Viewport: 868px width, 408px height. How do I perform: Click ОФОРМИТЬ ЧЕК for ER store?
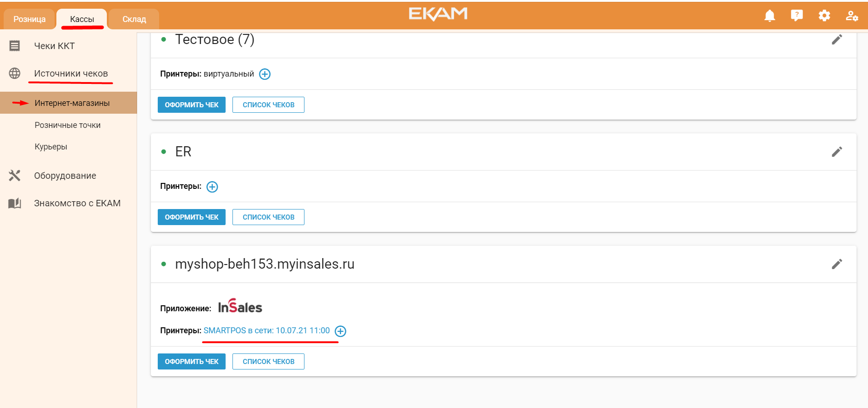click(192, 217)
